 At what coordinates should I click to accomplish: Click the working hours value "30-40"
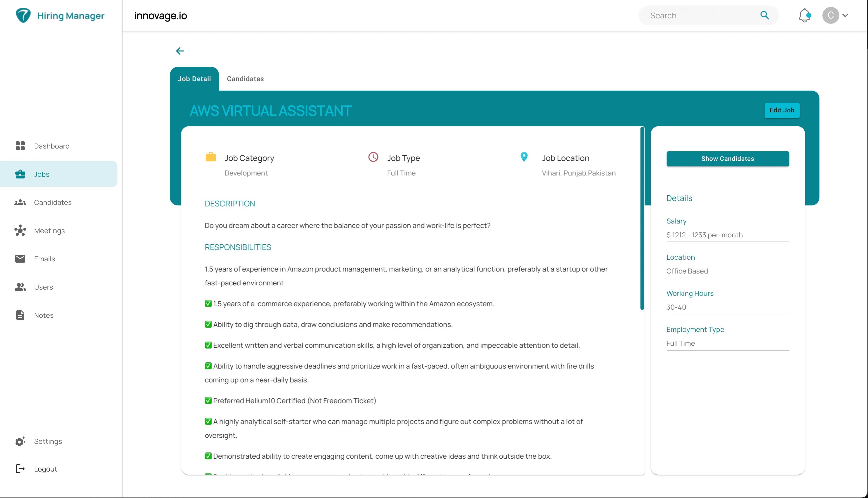click(676, 307)
